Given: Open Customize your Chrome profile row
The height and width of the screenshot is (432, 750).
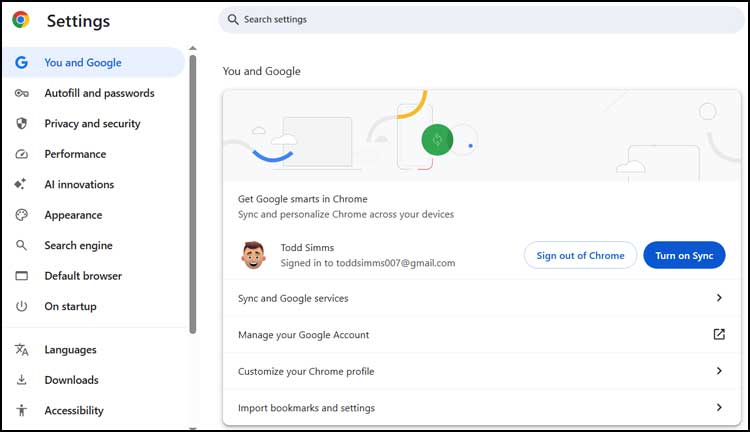Looking at the screenshot, I should click(482, 371).
